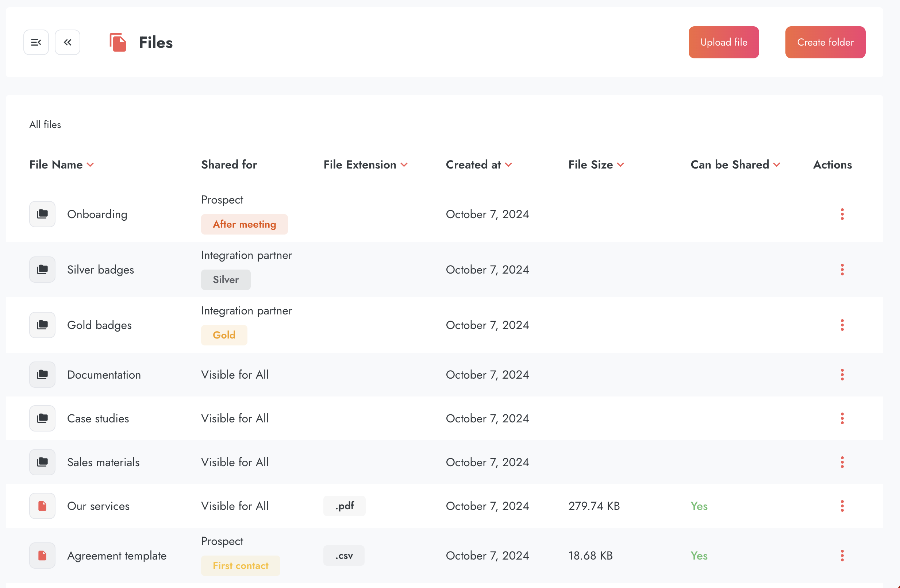The height and width of the screenshot is (588, 900).
Task: Open the Gold badges folder icon
Action: 42,325
